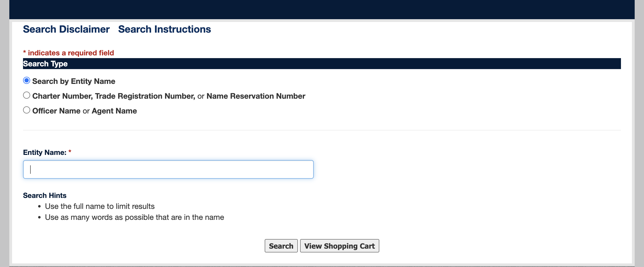644x267 pixels.
Task: Click the "Entity Name:" field label
Action: pos(45,152)
